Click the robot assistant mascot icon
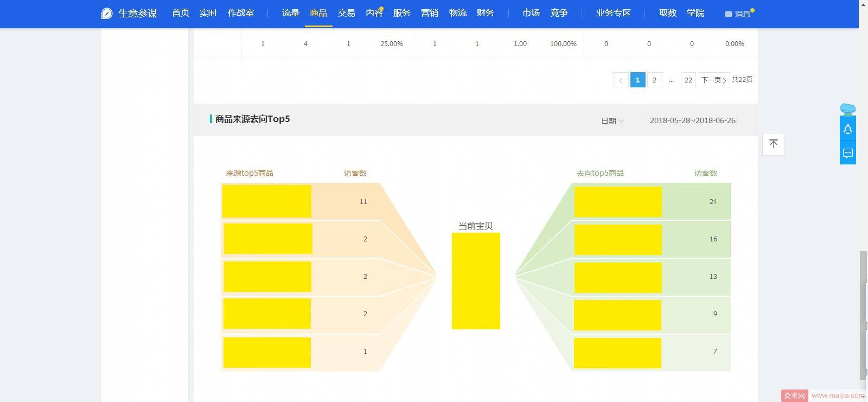This screenshot has height=402, width=868. (847, 110)
